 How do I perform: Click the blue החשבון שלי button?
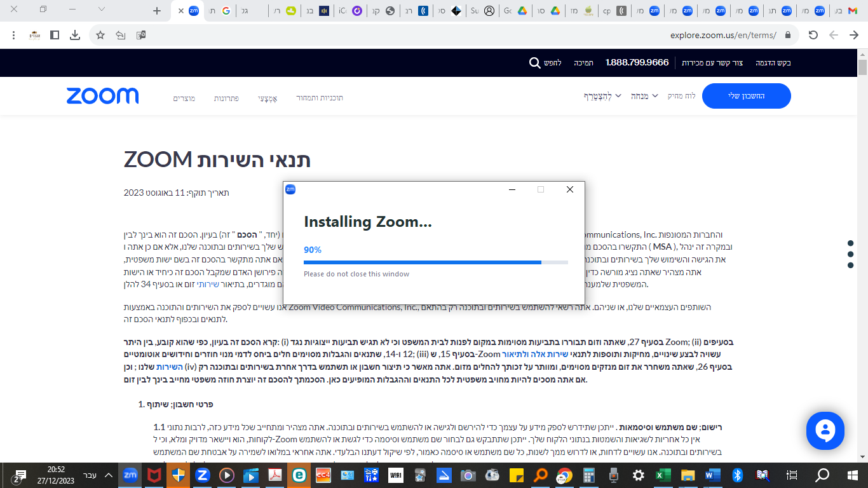(x=746, y=96)
